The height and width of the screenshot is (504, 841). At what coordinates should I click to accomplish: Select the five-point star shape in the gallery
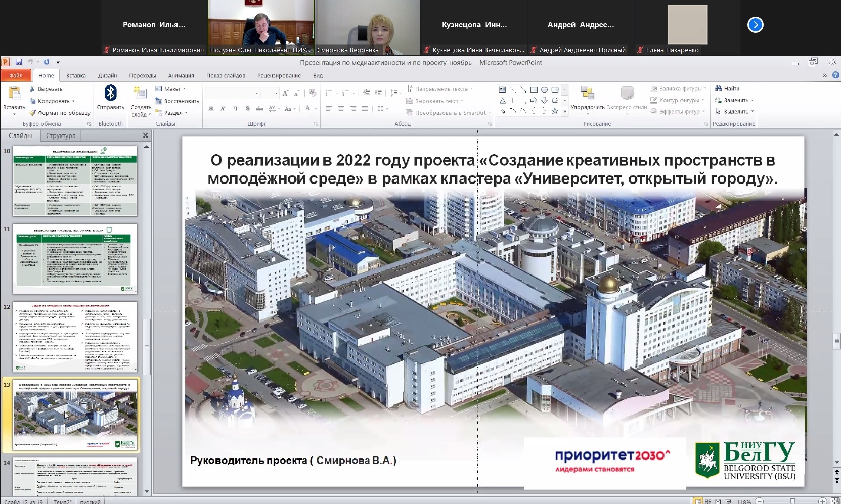(555, 111)
